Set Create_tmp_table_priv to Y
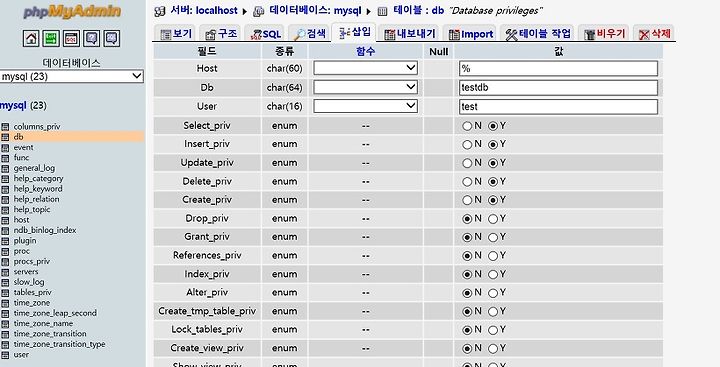Screen dimensions: 720x367 [x=493, y=312]
